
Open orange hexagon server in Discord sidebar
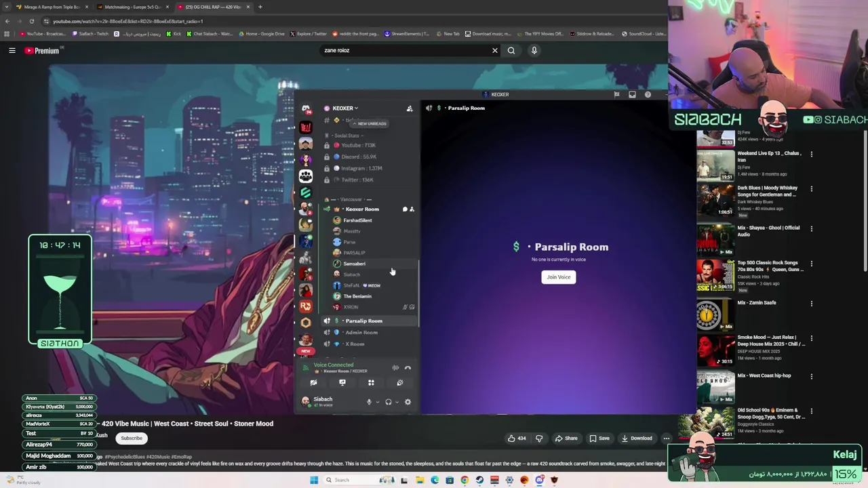coord(306,323)
